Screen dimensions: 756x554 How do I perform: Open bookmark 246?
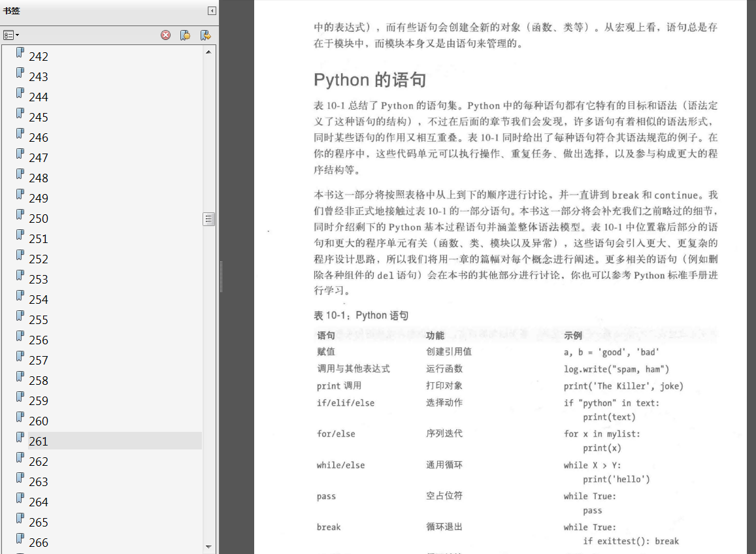[38, 138]
